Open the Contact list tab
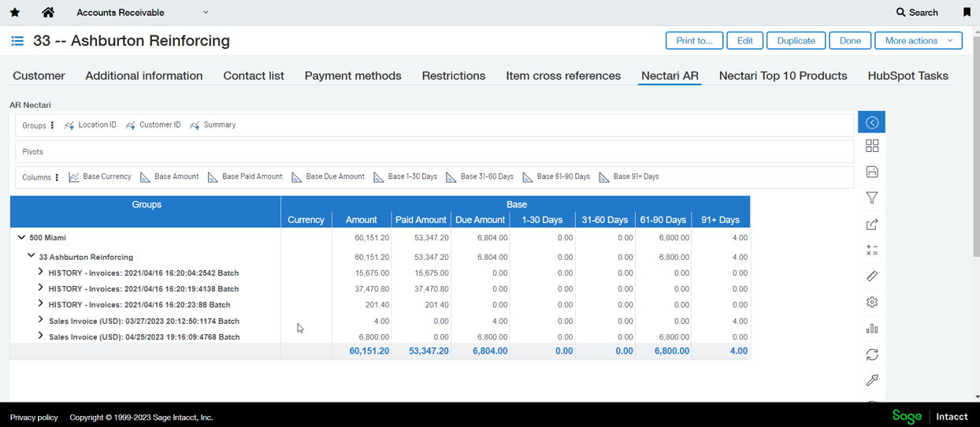Screen dimensions: 980x427 (254, 76)
